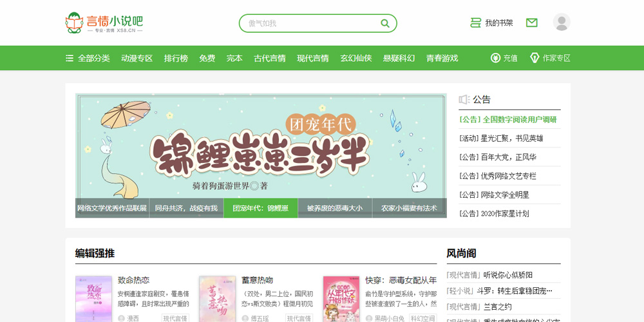
Task: Open 全部分类 category menu
Action: [93, 58]
